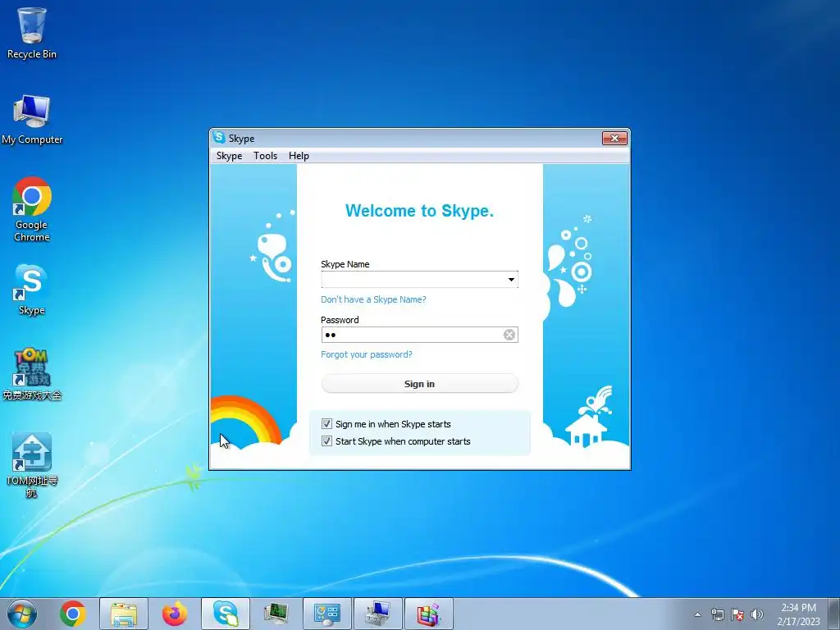The width and height of the screenshot is (840, 630).
Task: Clear the password field with the X icon
Action: point(509,335)
